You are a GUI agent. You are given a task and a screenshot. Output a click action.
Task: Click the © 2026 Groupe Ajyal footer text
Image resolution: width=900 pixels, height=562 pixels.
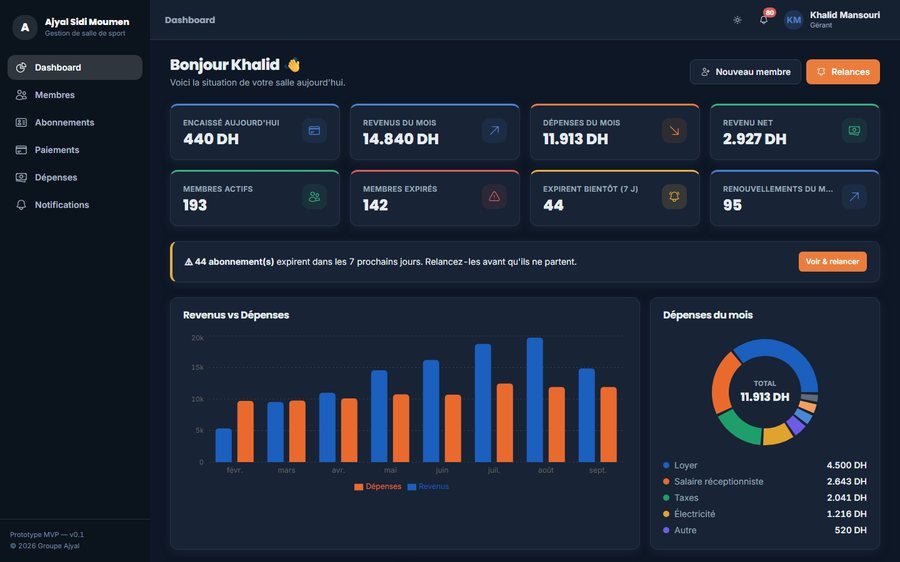(45, 547)
